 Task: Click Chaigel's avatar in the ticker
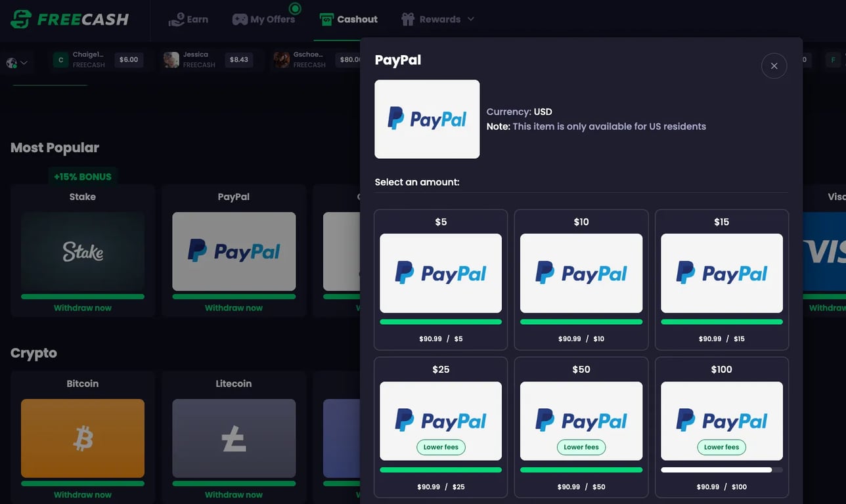(x=61, y=60)
